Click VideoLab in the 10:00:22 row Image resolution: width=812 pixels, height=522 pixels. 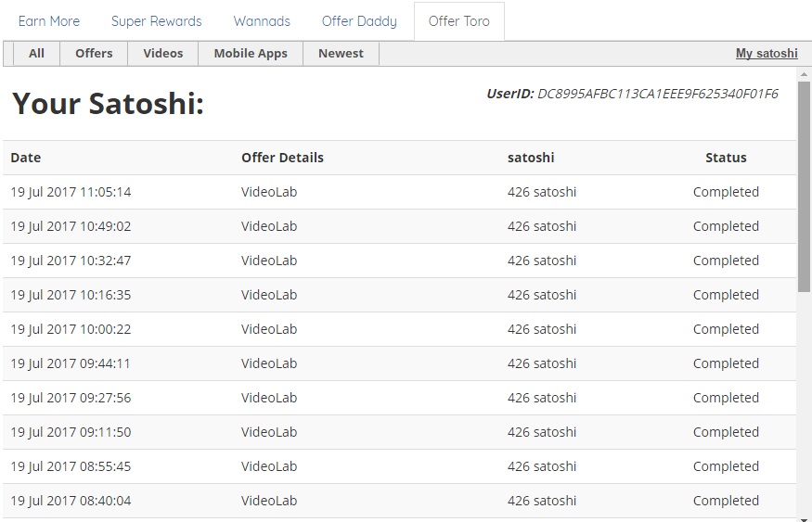tap(269, 329)
